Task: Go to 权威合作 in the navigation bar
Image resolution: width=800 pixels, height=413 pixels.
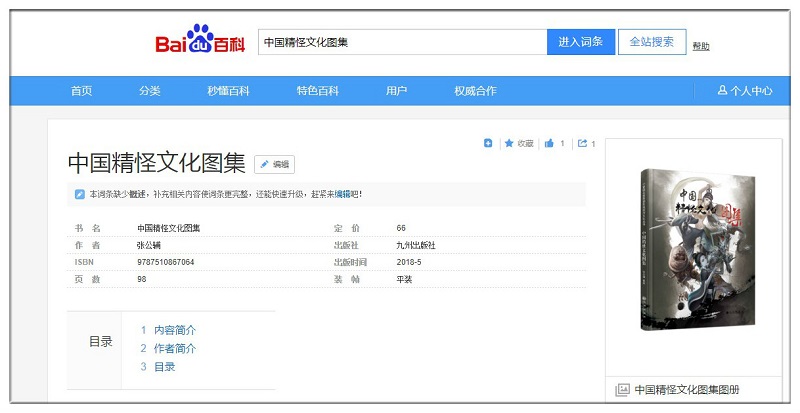Action: tap(475, 91)
